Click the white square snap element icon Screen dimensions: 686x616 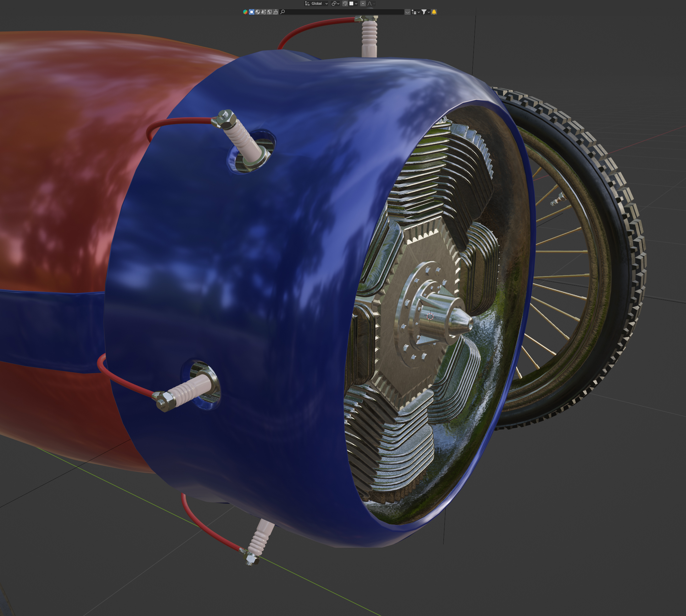(x=351, y=3)
